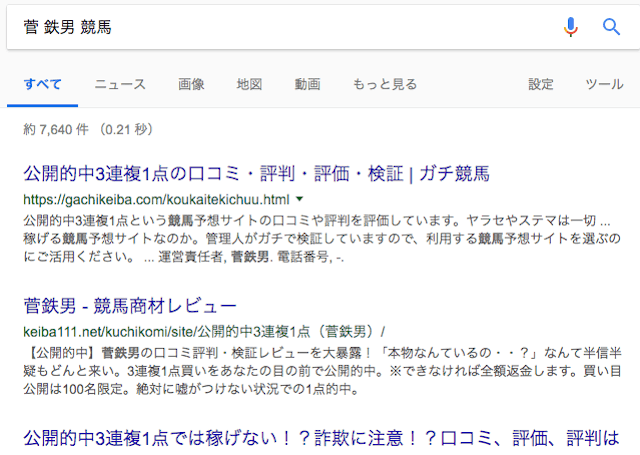The image size is (640, 455).
Task: Open the ツール options
Action: (x=604, y=84)
